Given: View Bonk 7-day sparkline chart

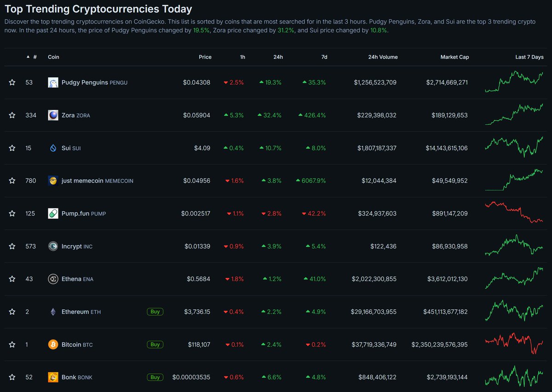Looking at the screenshot, I should (x=514, y=376).
